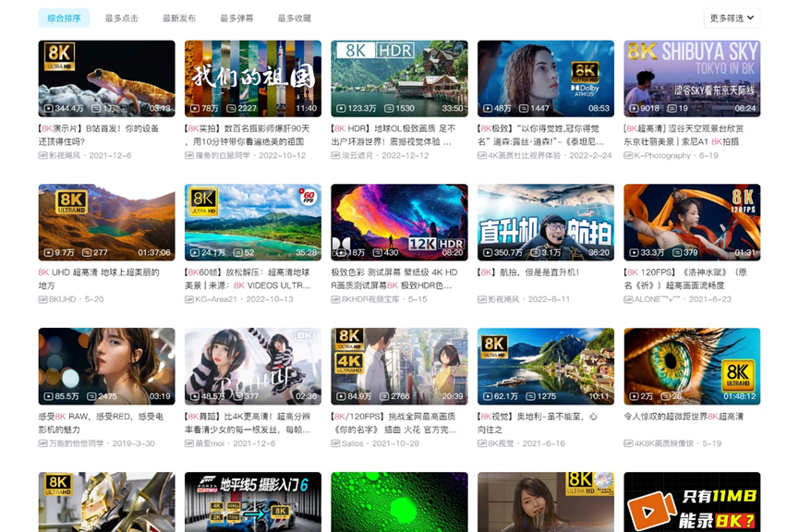Open title 感受8K RAW，感受RED
Image resolution: width=799 pixels, height=532 pixels.
tap(101, 423)
